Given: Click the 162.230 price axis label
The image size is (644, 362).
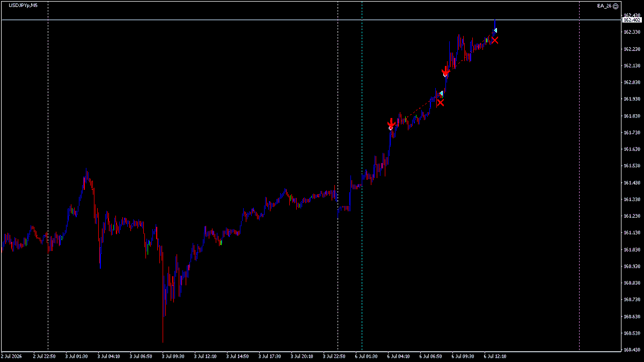Looking at the screenshot, I should point(632,49).
